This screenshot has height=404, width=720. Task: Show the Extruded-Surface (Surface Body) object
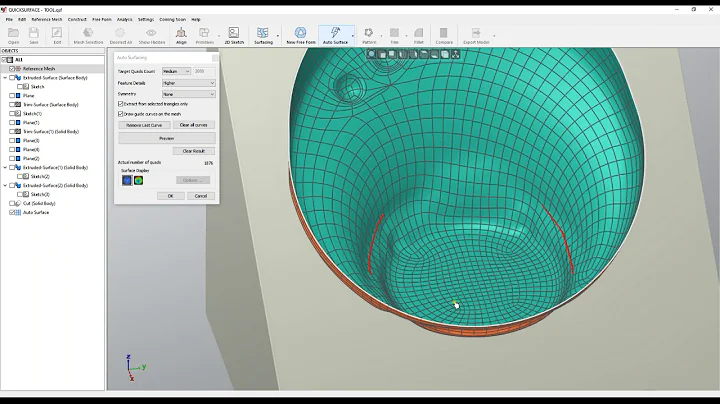tap(12, 78)
